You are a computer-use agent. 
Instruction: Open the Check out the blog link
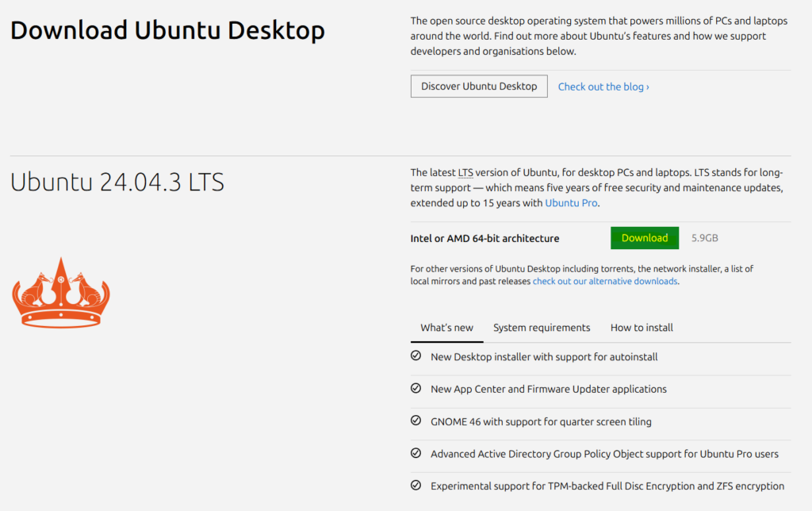point(603,86)
